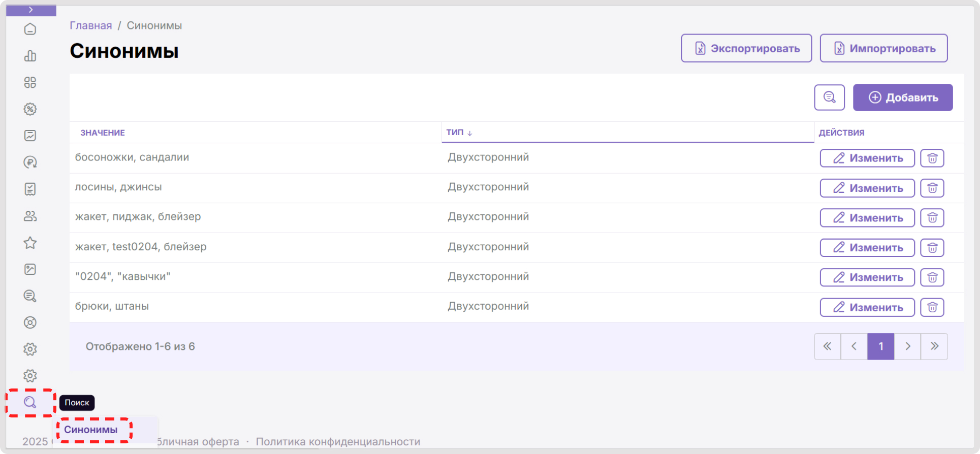
Task: Select page 1 in pagination
Action: click(x=881, y=346)
